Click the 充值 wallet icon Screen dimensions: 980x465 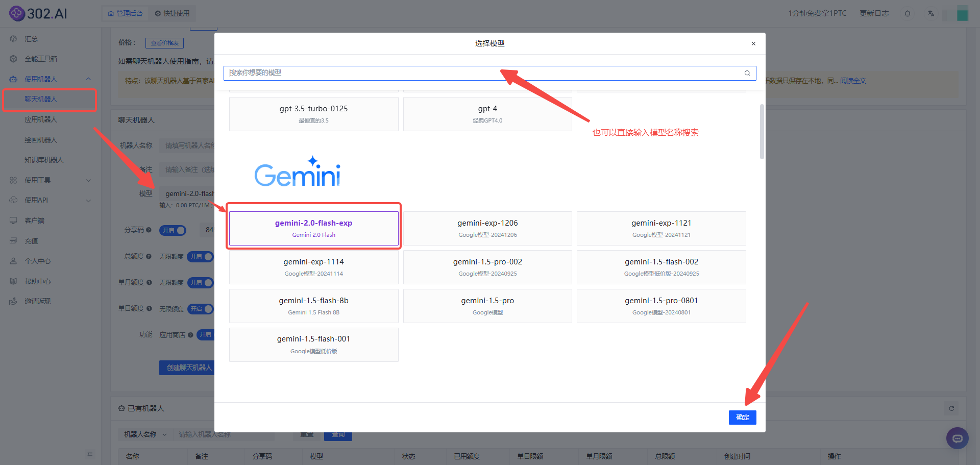click(13, 241)
